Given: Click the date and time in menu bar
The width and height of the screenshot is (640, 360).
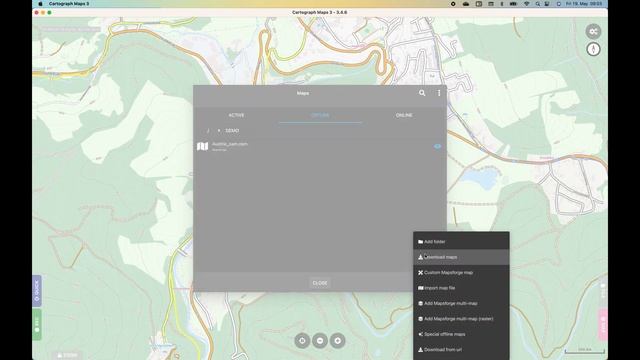Looking at the screenshot, I should 584,4.
